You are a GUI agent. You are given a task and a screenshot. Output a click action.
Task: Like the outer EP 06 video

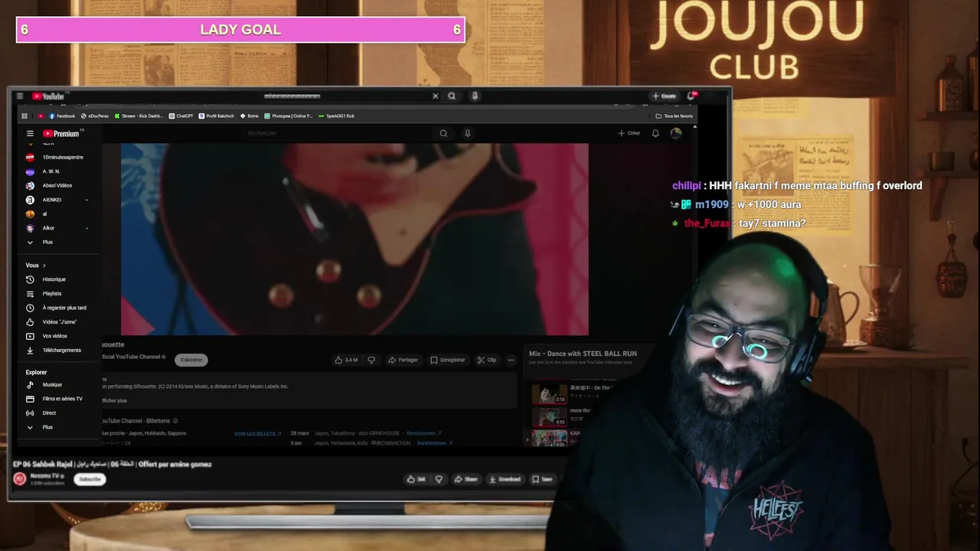coord(416,479)
